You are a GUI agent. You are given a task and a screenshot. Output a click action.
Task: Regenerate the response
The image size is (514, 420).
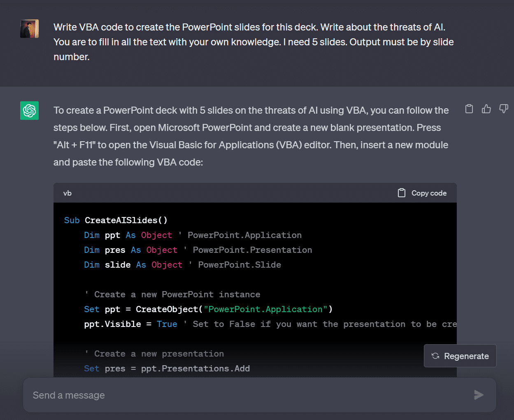[460, 356]
